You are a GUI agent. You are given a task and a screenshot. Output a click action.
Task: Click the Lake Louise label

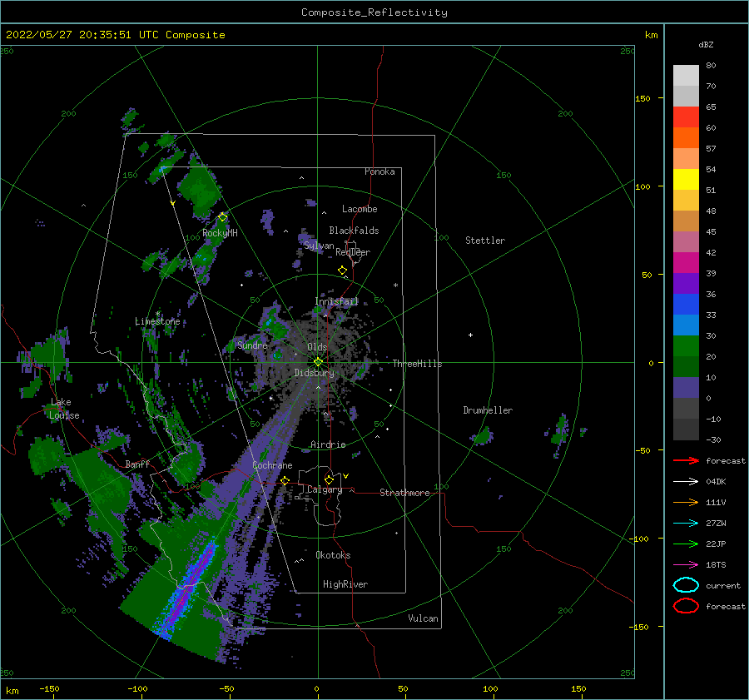coord(64,409)
